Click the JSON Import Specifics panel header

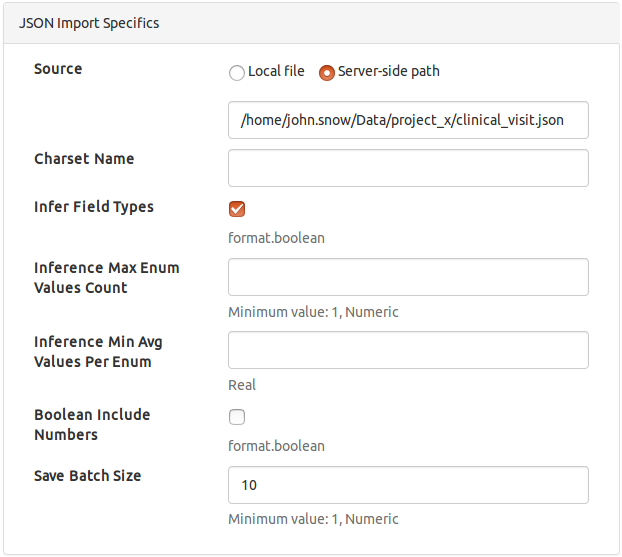89,22
